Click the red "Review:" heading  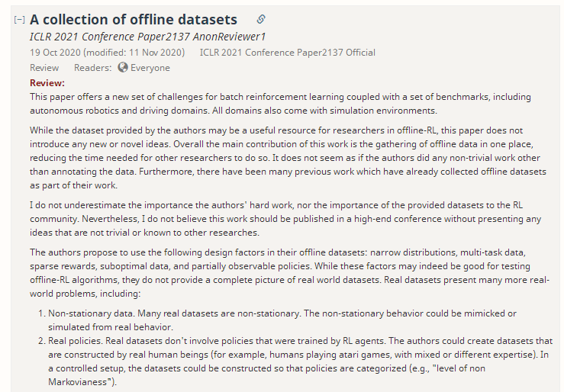point(47,82)
